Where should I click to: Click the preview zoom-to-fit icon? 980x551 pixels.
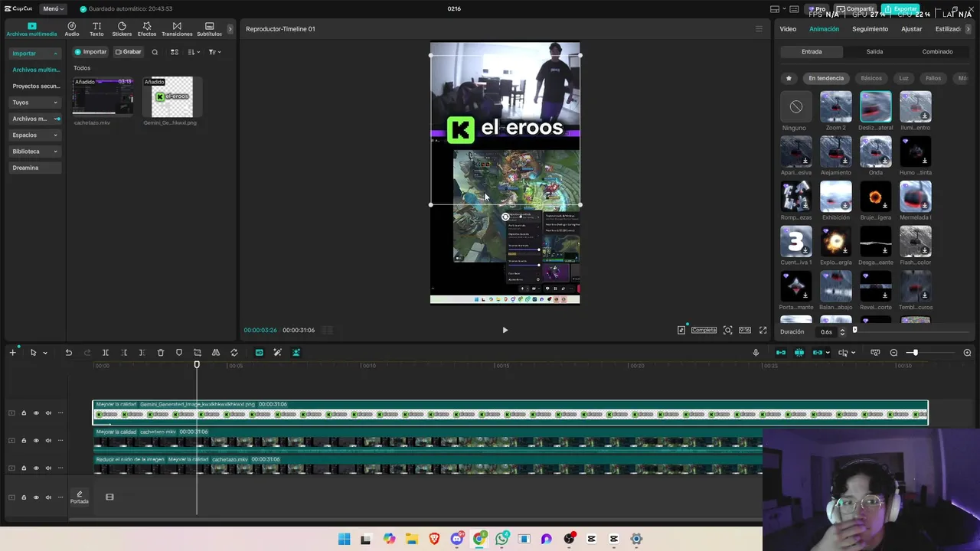click(x=727, y=330)
